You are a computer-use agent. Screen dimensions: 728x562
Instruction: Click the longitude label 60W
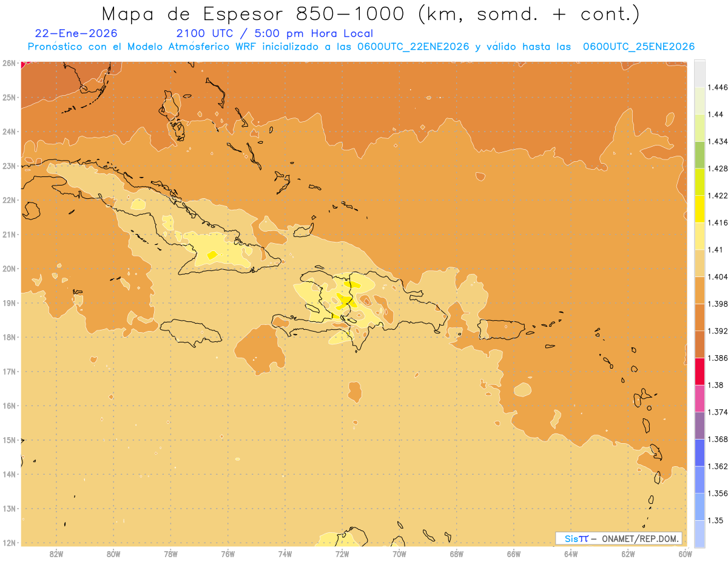pyautogui.click(x=685, y=554)
